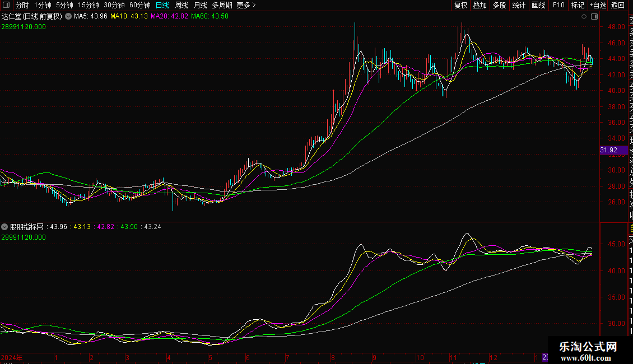
Task: Open the 统计 statistics tool
Action: click(x=519, y=5)
